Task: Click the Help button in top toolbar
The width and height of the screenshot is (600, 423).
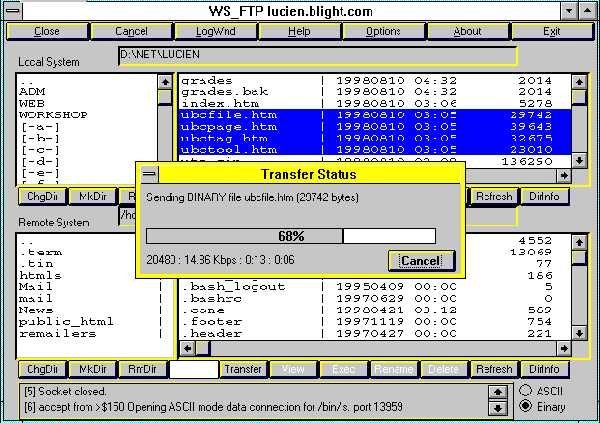Action: click(x=299, y=31)
